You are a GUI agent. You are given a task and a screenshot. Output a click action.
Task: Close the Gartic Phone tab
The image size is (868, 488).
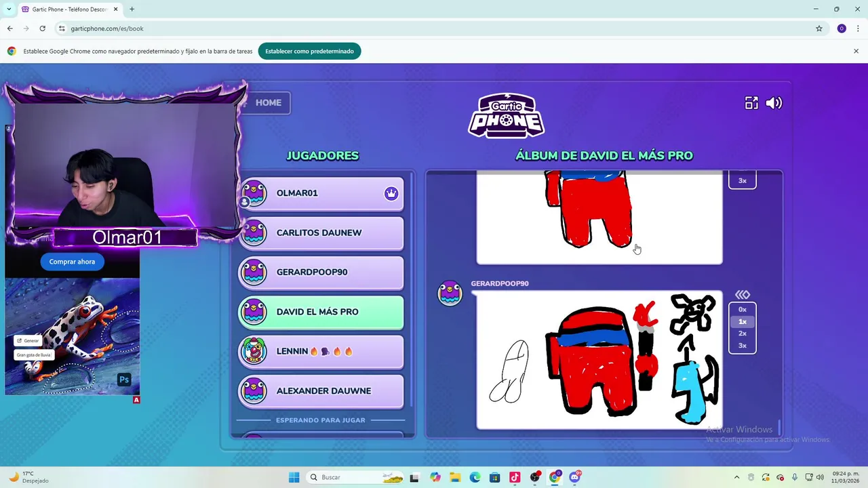click(x=116, y=9)
